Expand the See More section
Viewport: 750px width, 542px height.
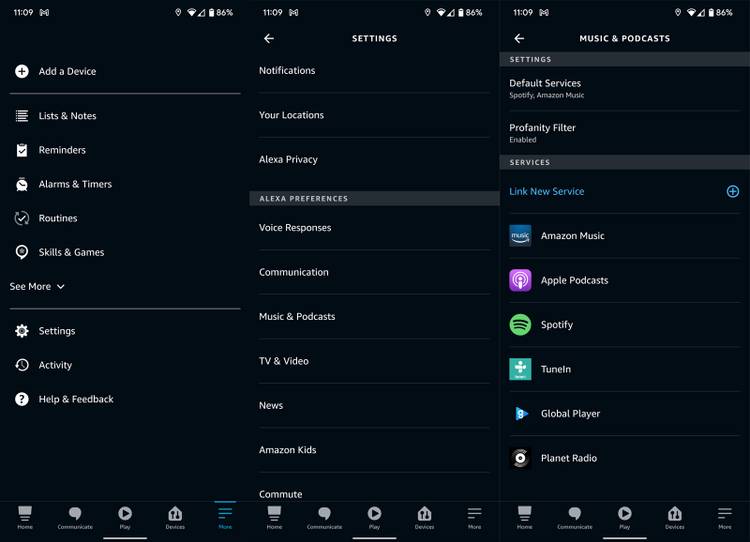point(37,287)
